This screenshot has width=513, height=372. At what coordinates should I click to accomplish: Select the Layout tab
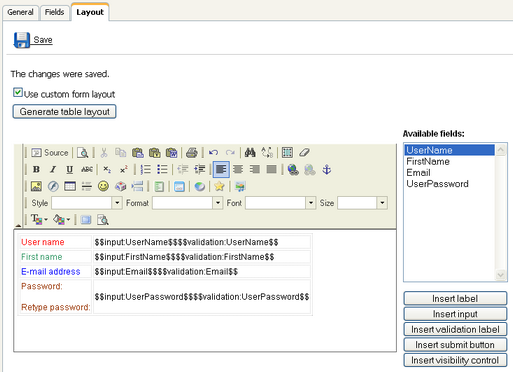[x=90, y=12]
